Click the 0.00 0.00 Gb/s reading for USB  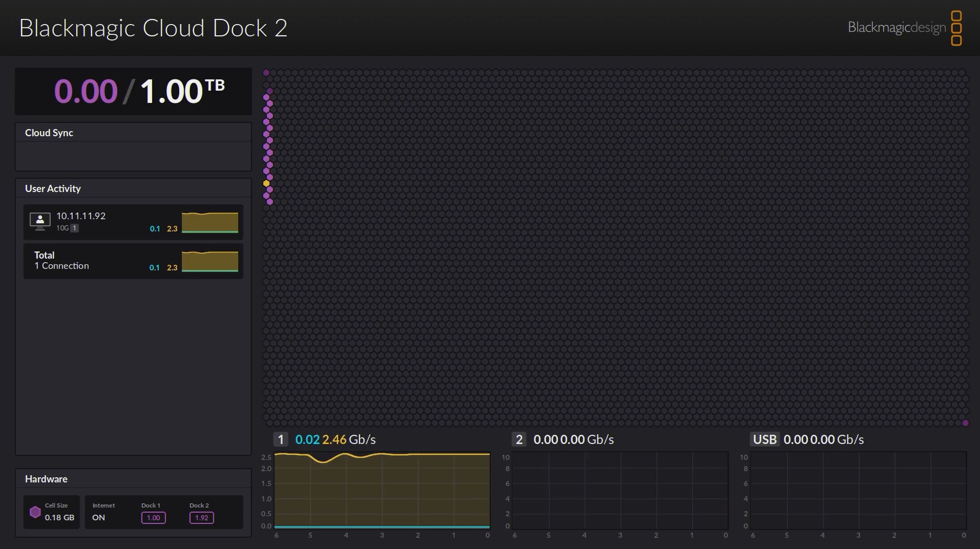click(x=824, y=439)
